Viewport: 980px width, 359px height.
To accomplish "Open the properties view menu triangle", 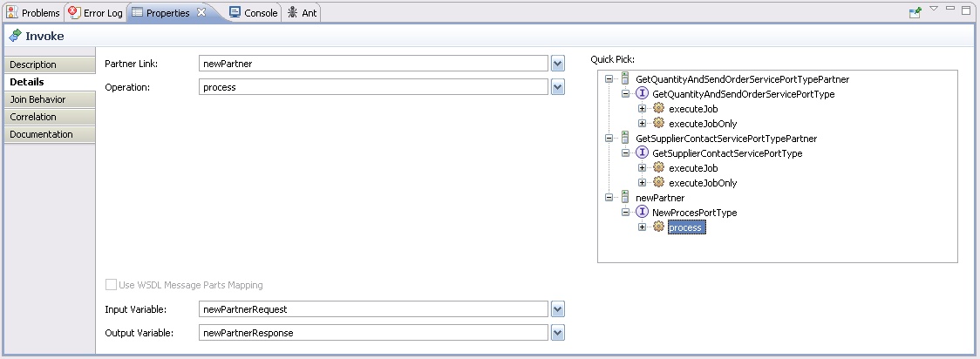I will point(934,10).
